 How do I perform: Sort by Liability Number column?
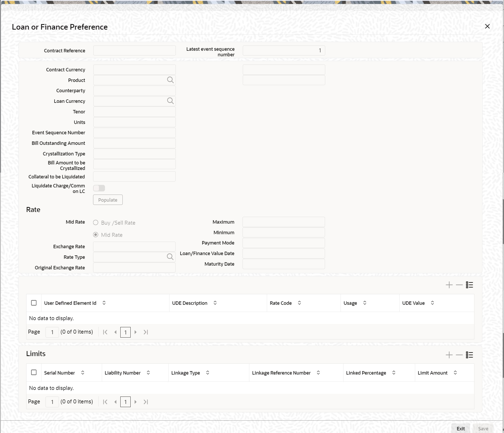coord(148,372)
